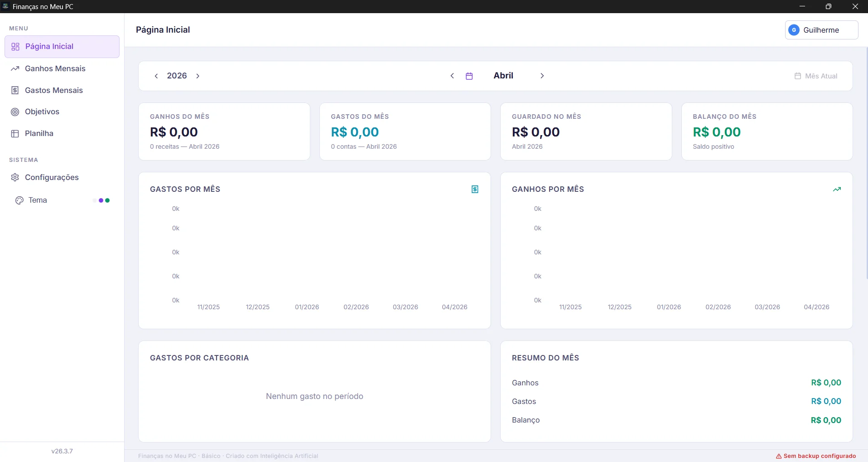Open the Planilha section
Viewport: 868px width, 462px height.
click(x=39, y=133)
